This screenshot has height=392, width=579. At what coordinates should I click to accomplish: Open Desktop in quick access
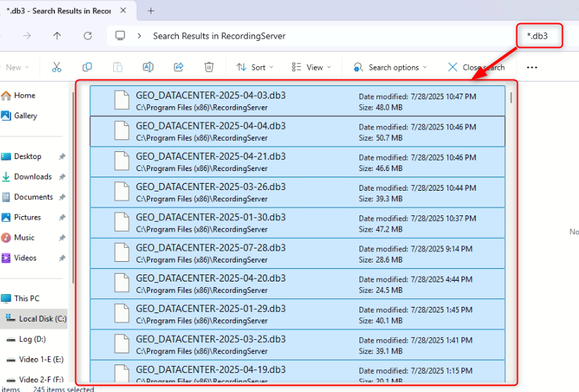[x=21, y=156]
